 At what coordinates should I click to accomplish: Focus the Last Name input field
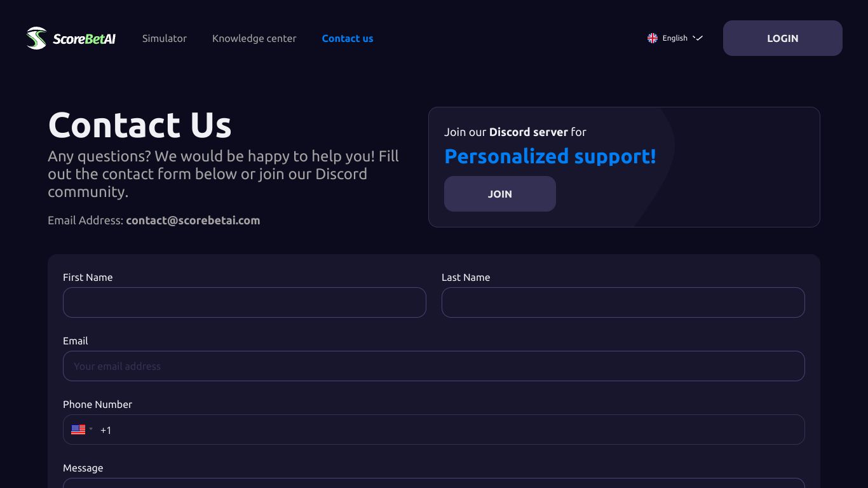(623, 302)
